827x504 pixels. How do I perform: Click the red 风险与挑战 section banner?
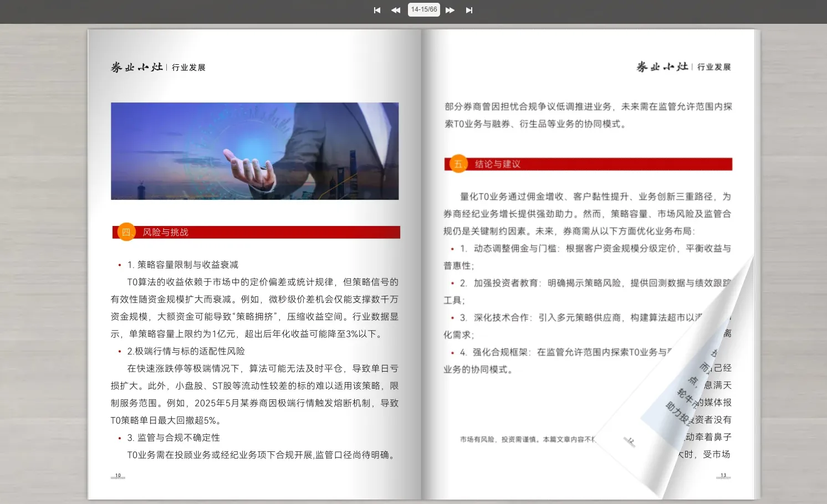pos(266,232)
